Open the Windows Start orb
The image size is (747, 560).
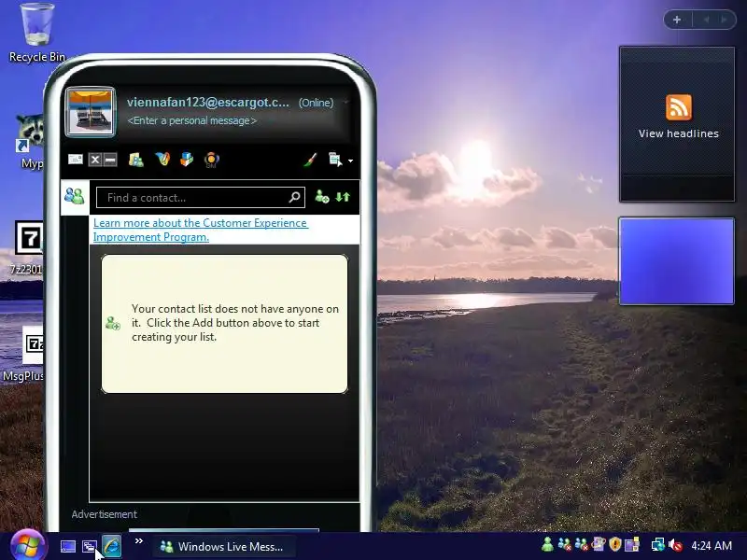pyautogui.click(x=28, y=546)
